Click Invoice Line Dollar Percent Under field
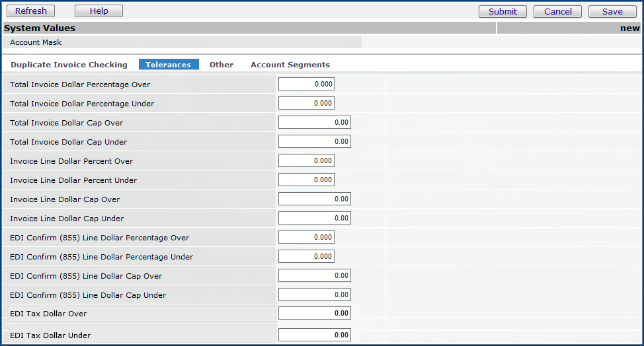Image resolution: width=644 pixels, height=346 pixels. click(x=306, y=180)
